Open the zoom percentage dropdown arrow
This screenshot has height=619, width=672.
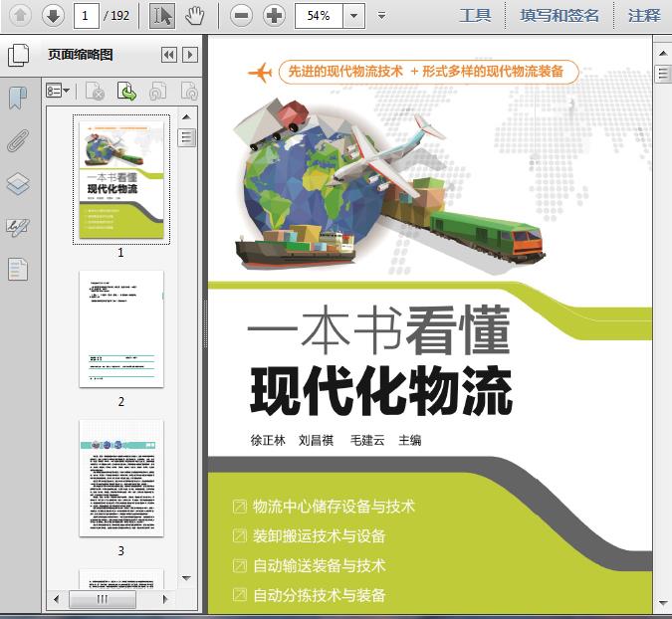(353, 16)
